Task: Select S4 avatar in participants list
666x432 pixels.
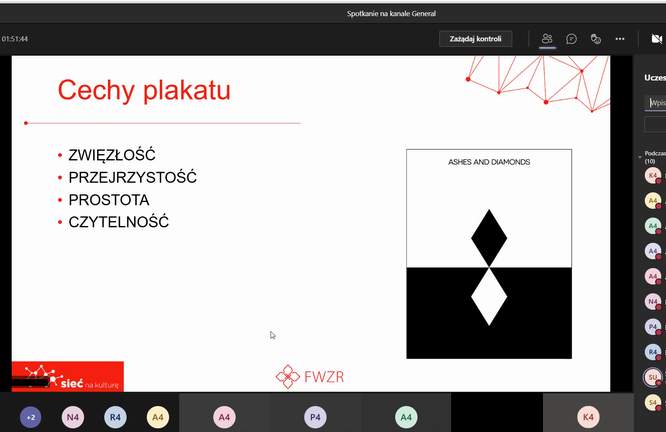Action: [653, 402]
